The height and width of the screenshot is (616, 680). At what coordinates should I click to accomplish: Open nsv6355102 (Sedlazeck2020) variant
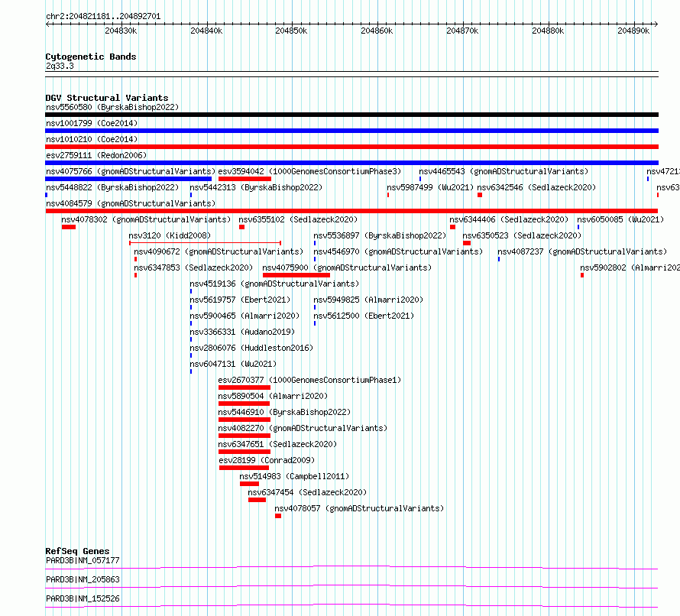point(298,219)
